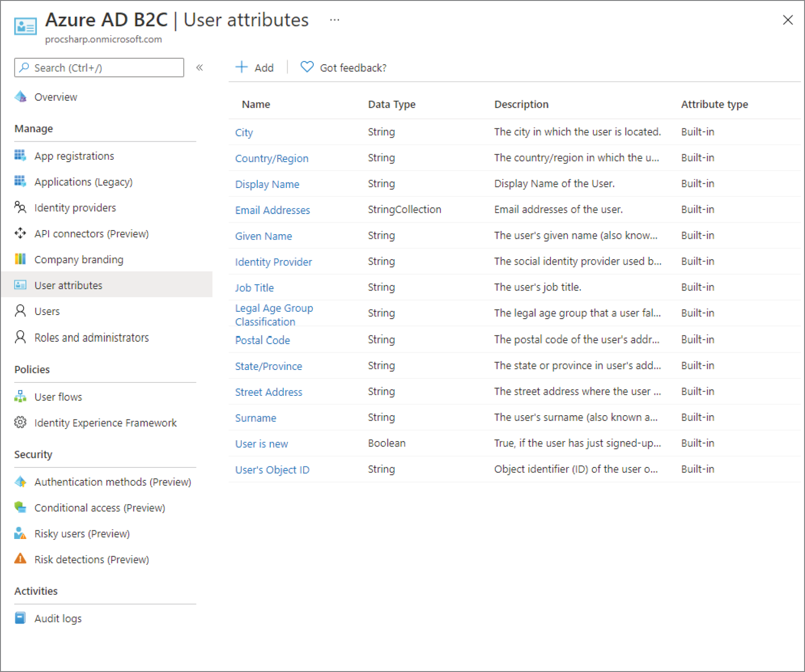Open User flows under Policies
This screenshot has width=805, height=672.
[x=58, y=396]
